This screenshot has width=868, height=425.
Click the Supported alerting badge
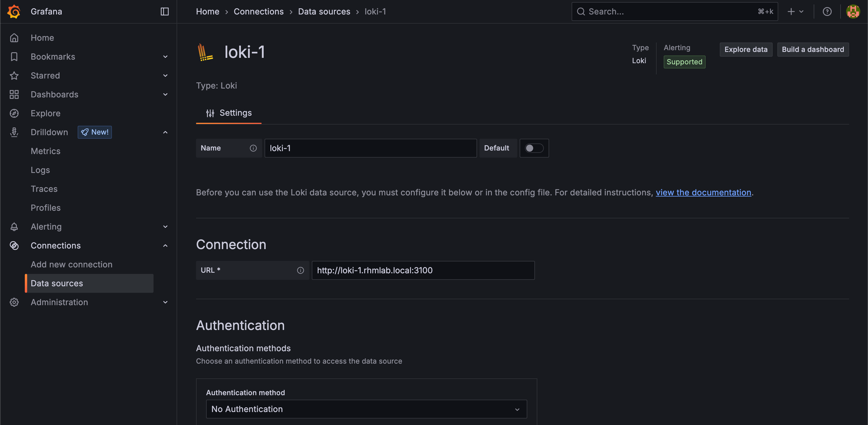click(684, 62)
